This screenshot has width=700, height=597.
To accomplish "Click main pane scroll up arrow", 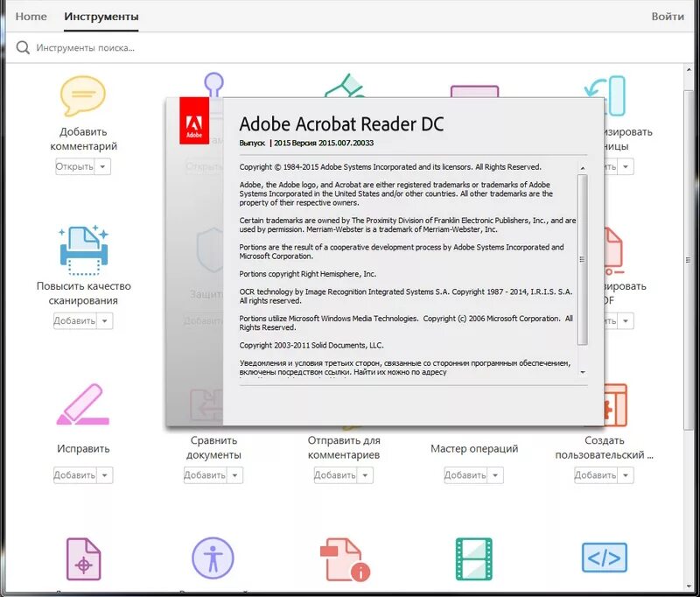I will pos(688,71).
